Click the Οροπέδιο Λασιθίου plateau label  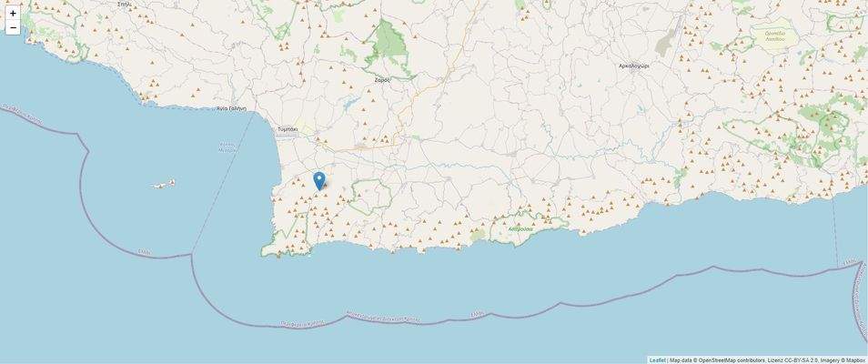775,36
